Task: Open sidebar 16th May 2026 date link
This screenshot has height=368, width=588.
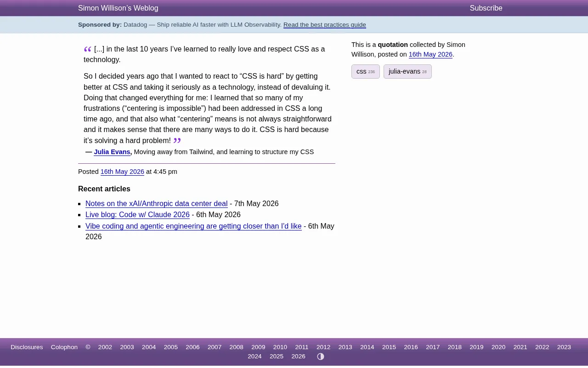Action: (x=430, y=54)
